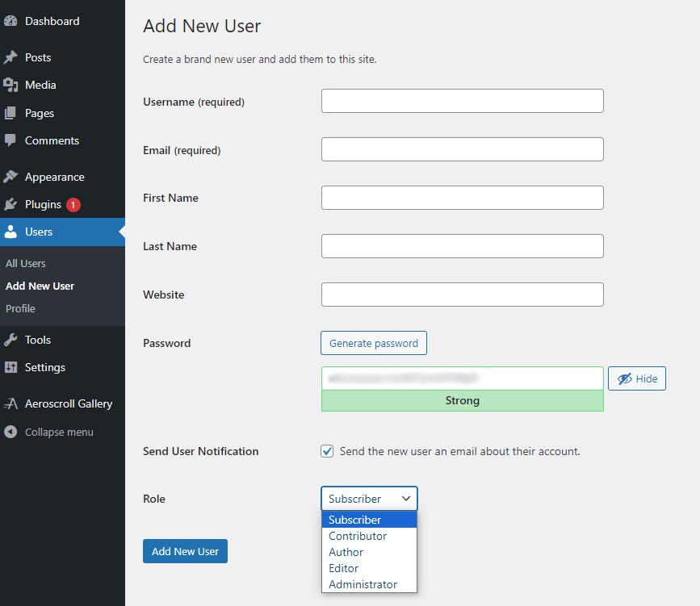This screenshot has width=700, height=606.
Task: Click the Tools wrench icon
Action: pyautogui.click(x=10, y=340)
